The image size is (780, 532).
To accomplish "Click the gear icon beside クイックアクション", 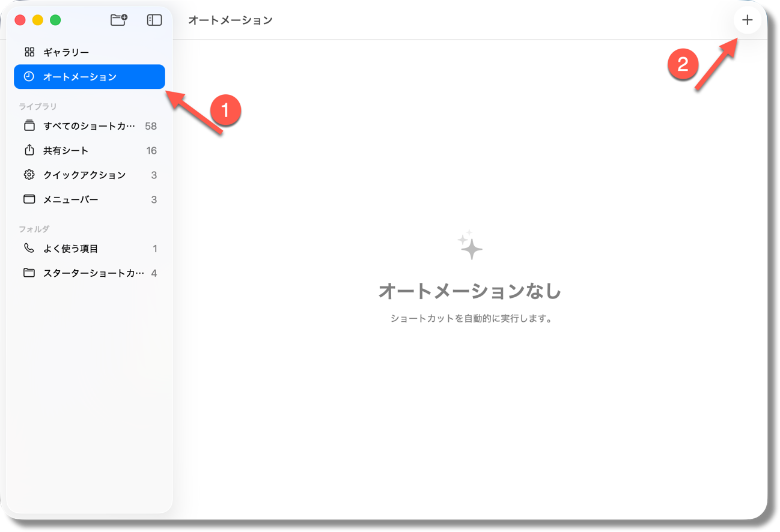I will (29, 175).
